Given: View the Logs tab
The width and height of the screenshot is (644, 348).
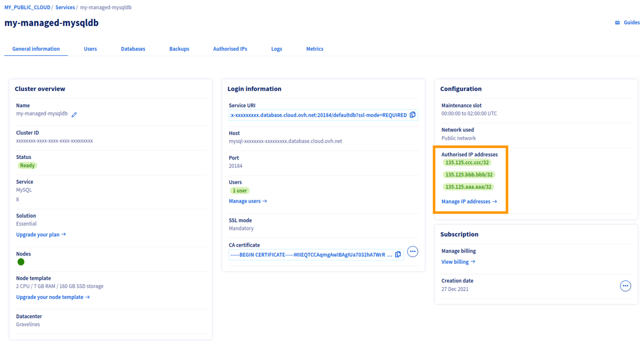Looking at the screenshot, I should point(276,49).
